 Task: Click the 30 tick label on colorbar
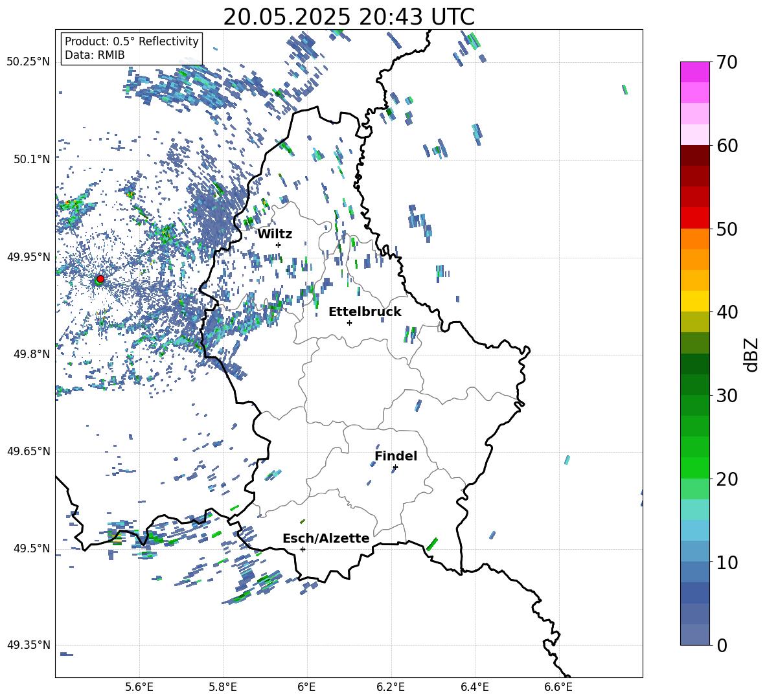coord(727,396)
